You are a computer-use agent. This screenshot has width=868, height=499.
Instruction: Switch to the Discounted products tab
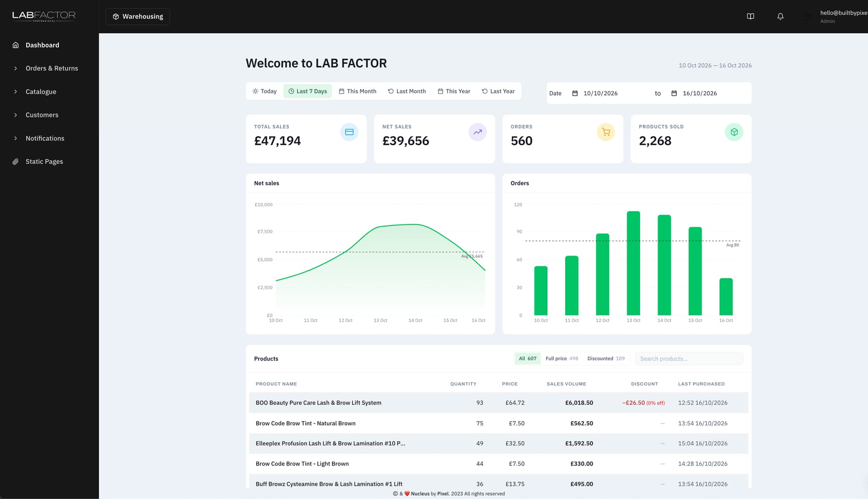606,358
